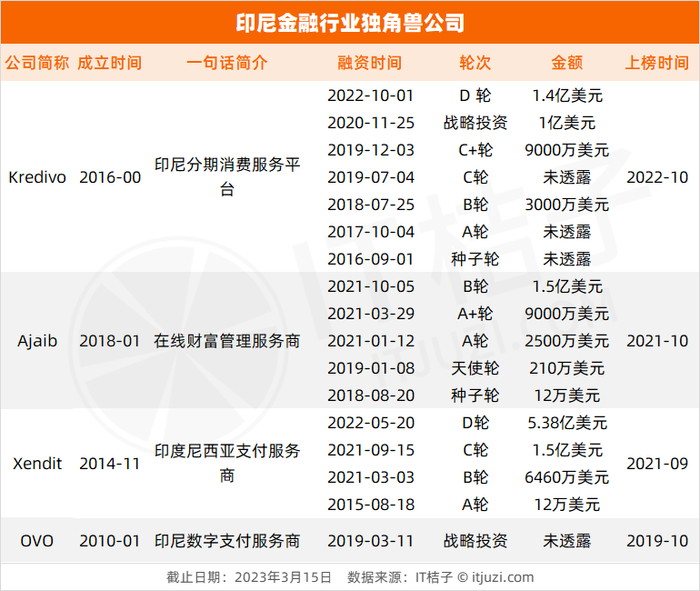Screen dimensions: 700x591
Task: Click the company name Xendit
Action: [37, 464]
